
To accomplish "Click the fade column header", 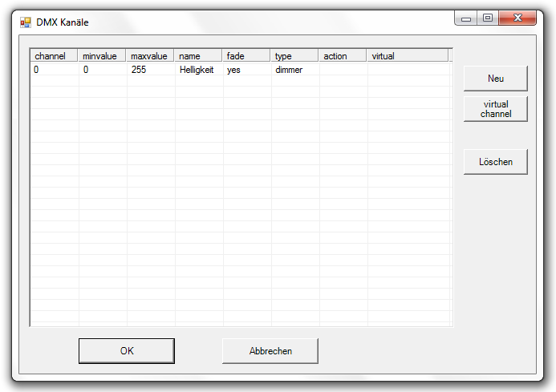I will coord(246,56).
